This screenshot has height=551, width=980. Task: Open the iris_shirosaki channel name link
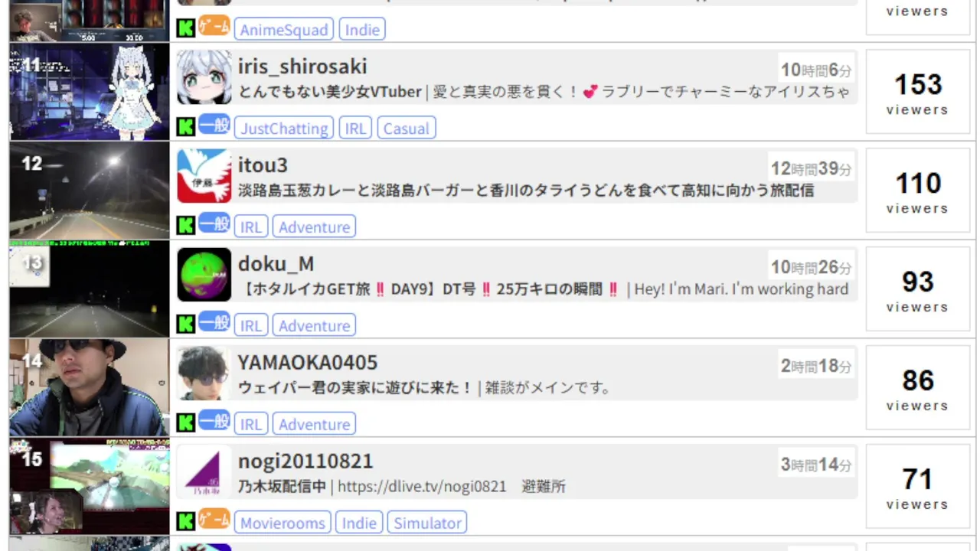point(302,66)
